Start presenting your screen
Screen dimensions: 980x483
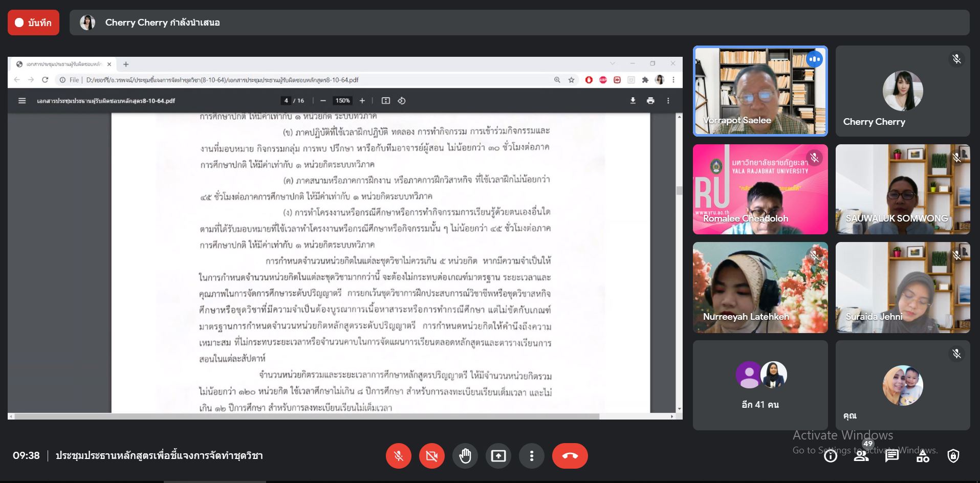[498, 456]
